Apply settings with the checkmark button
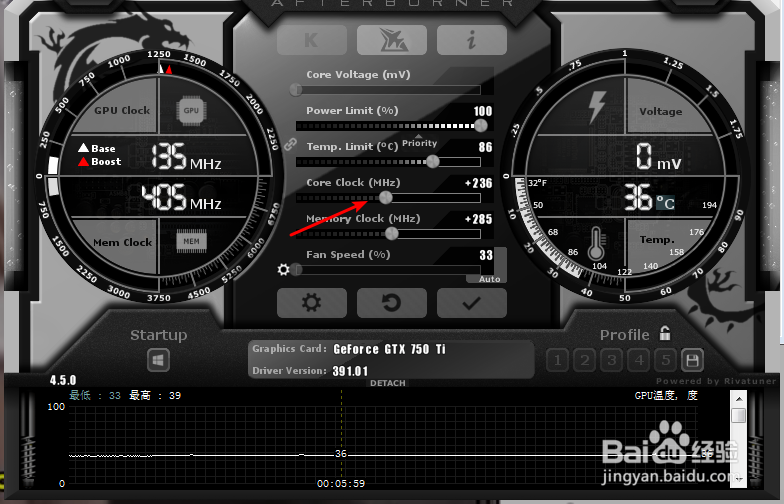Viewport: 784px width, 504px height. pos(472,303)
